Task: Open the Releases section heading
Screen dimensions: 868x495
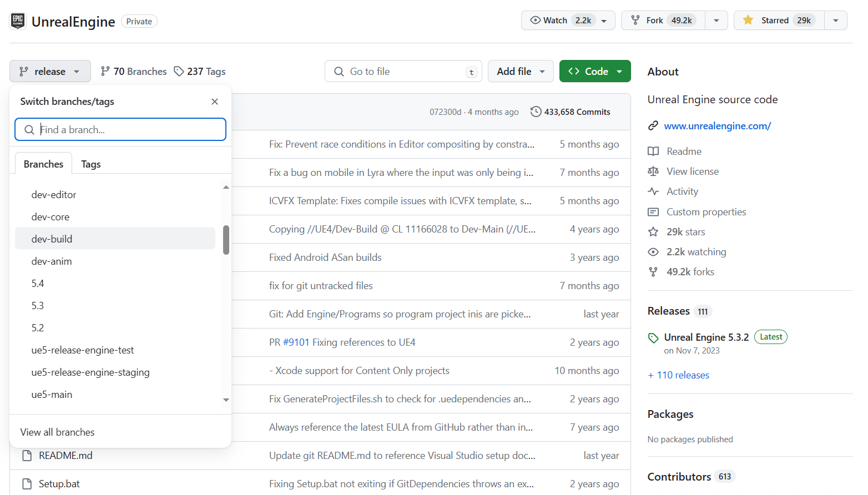Action: click(x=669, y=311)
